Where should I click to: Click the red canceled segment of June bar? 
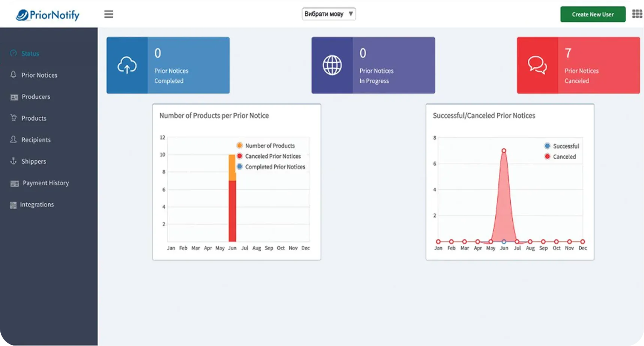(232, 211)
